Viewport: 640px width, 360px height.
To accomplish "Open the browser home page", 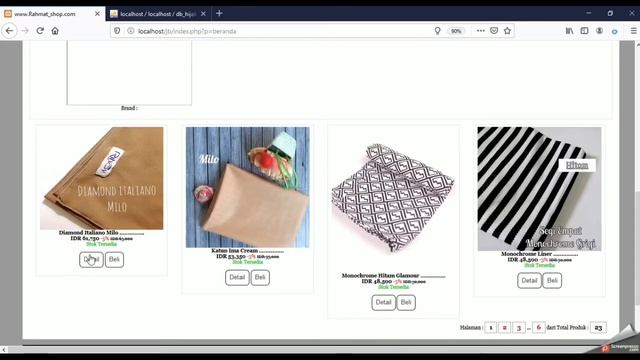I will coord(55,31).
